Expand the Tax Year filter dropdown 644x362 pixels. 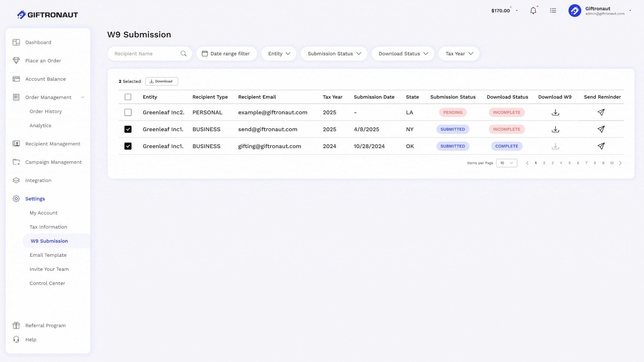[x=459, y=54]
